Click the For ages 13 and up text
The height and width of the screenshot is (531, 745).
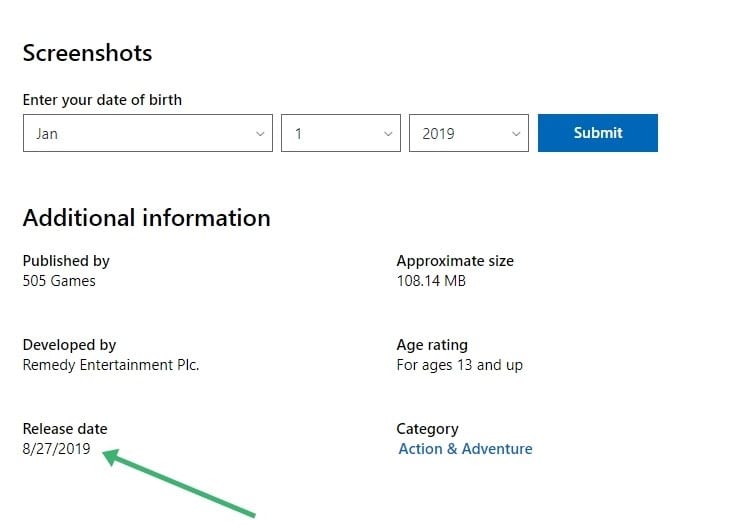click(x=459, y=365)
